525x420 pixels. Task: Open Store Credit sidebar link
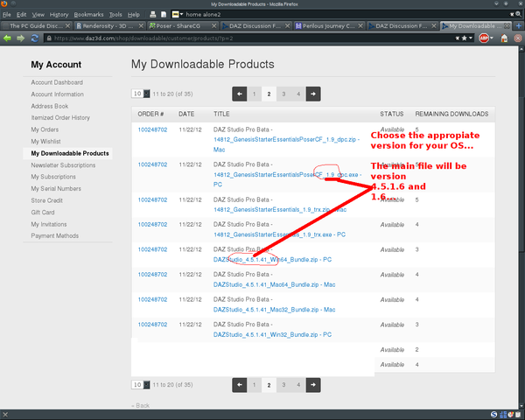(x=47, y=200)
